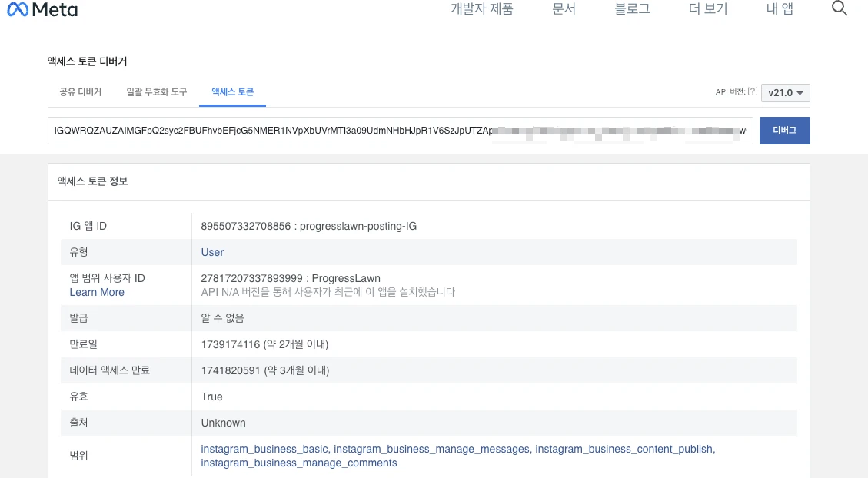Click the 액세스 토큰 정보 heading

pyautogui.click(x=92, y=181)
